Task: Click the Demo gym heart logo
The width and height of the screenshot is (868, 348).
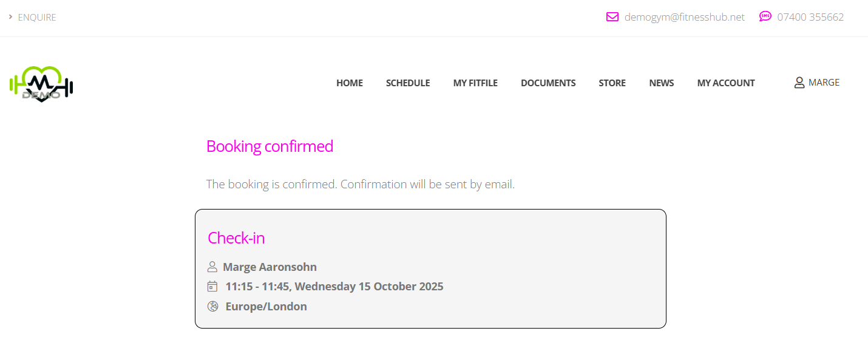Action: pyautogui.click(x=41, y=83)
